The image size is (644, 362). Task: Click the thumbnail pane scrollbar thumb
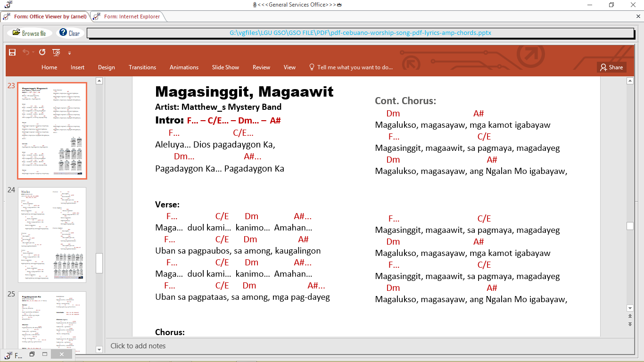(x=99, y=263)
